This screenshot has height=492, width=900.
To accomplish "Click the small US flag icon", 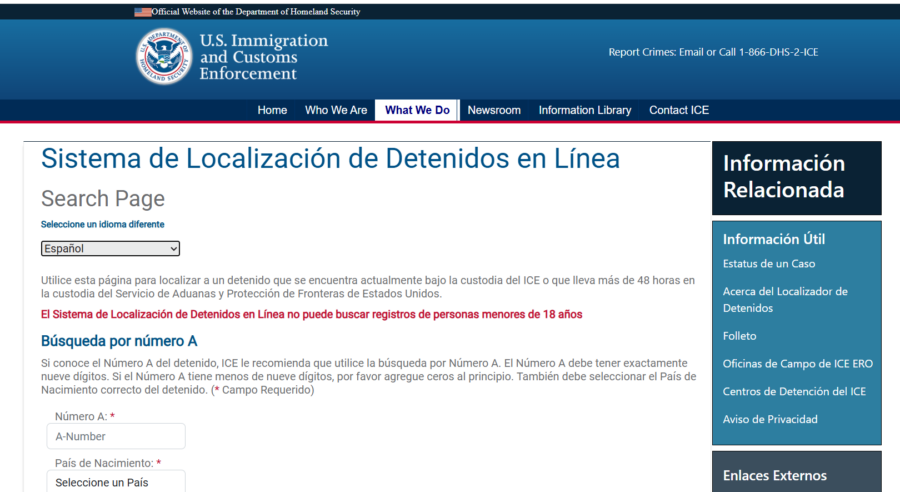I will point(143,12).
